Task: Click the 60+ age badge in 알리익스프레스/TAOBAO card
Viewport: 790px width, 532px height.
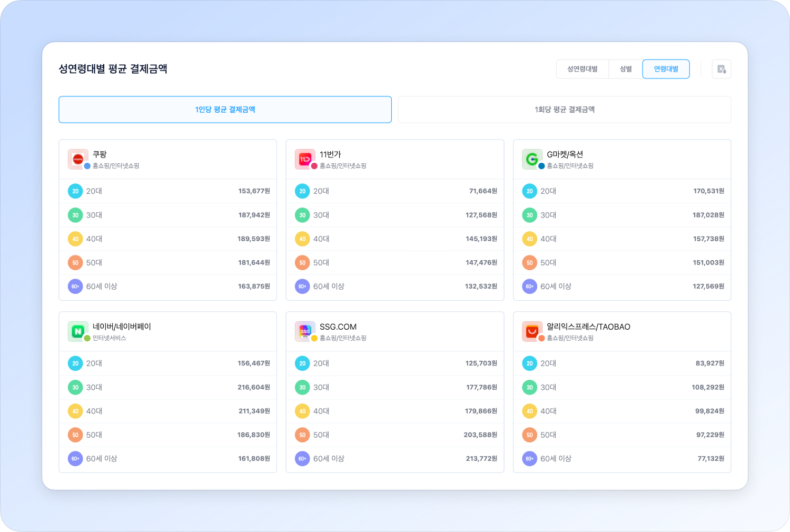Action: pyautogui.click(x=530, y=459)
